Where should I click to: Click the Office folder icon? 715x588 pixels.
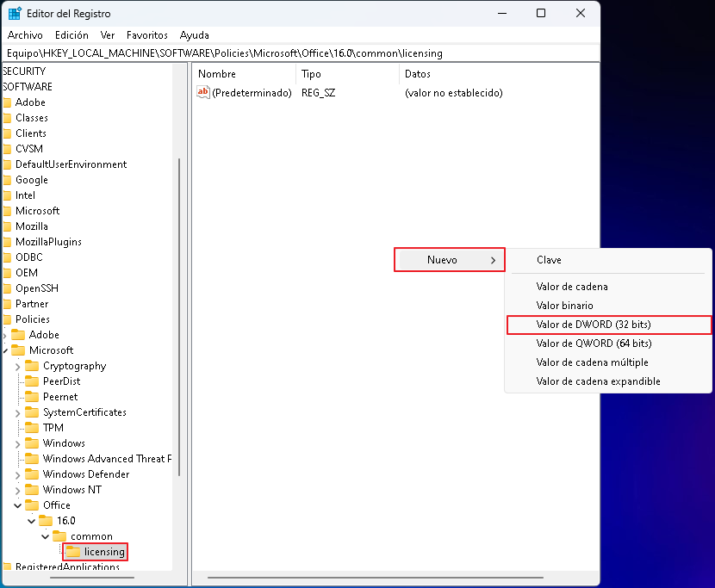[x=32, y=505]
